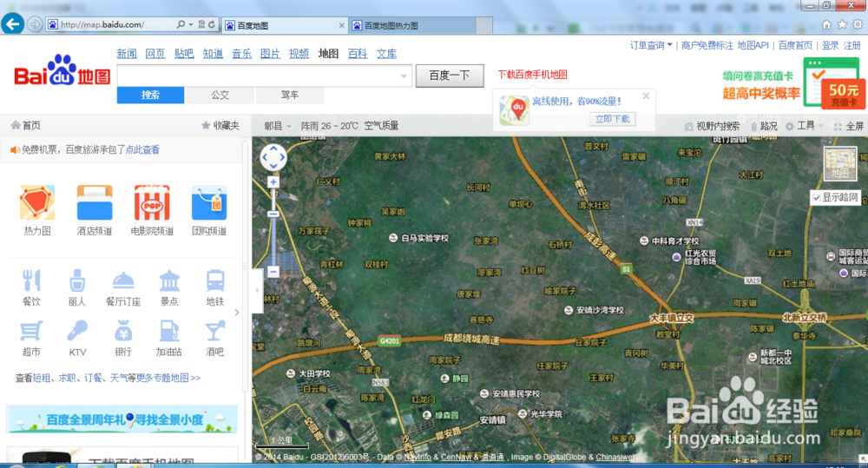The width and height of the screenshot is (868, 468).
Task: Search nearby 餐饮 restaurants icon
Action: coord(31,280)
